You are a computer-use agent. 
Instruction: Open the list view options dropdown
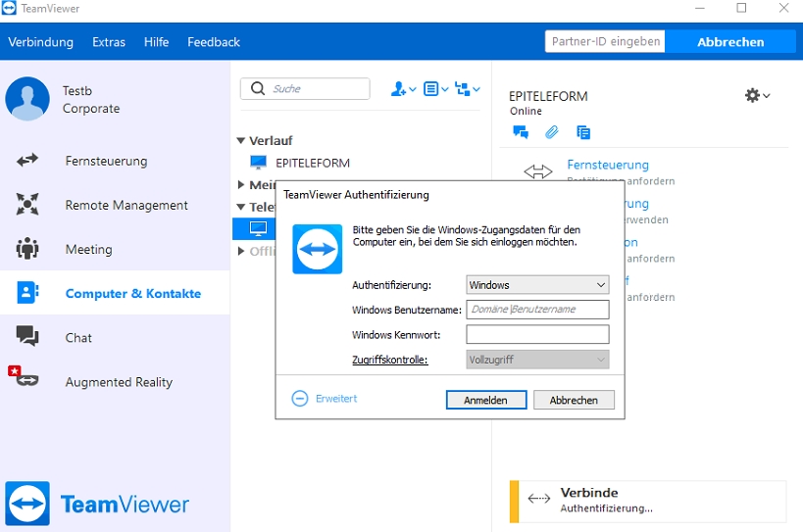pyautogui.click(x=435, y=89)
